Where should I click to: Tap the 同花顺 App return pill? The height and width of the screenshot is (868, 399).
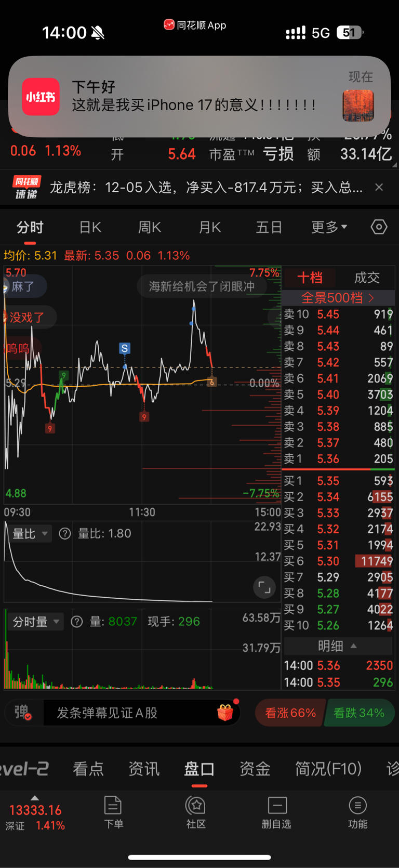195,25
